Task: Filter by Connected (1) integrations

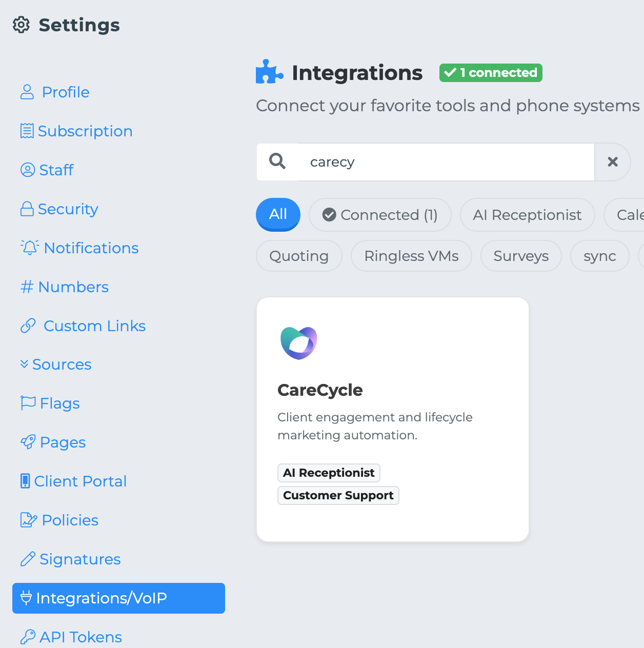Action: pyautogui.click(x=380, y=215)
